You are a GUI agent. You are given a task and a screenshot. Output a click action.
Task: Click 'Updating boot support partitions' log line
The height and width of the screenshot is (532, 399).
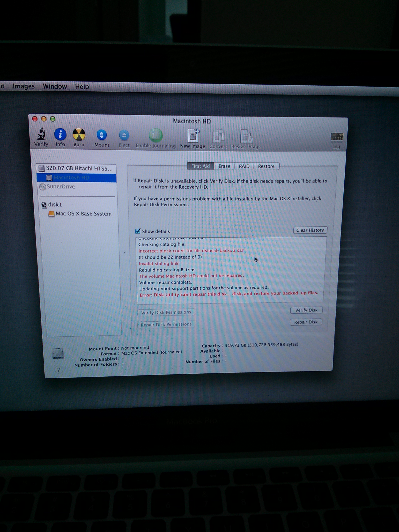[204, 288]
